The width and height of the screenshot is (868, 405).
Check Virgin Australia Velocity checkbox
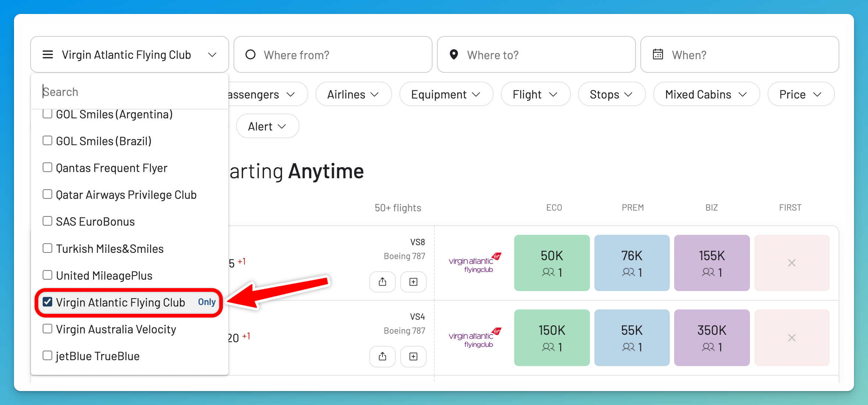point(47,329)
